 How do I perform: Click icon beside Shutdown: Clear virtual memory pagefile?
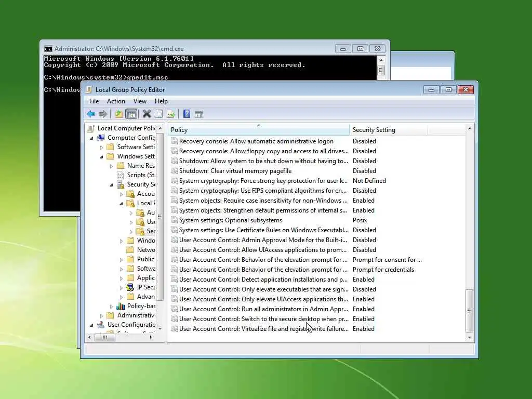tap(174, 170)
